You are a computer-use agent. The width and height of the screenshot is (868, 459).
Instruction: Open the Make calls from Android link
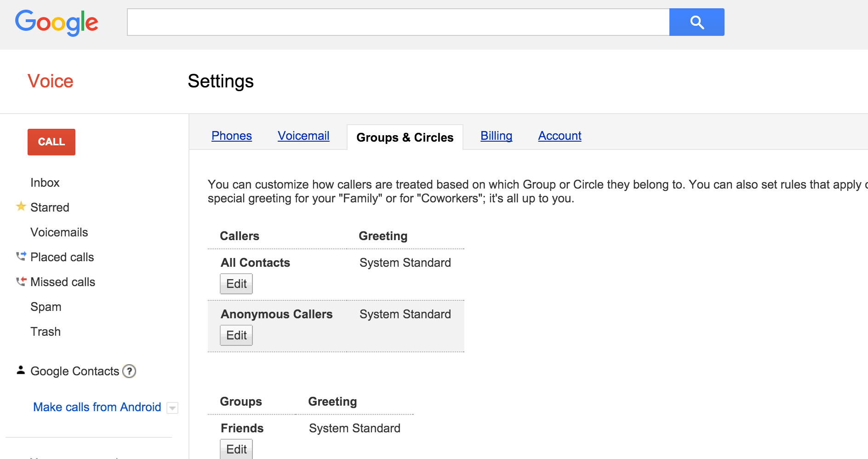[97, 407]
